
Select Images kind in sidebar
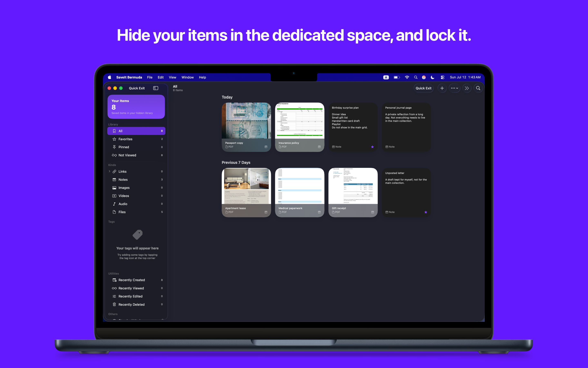pos(136,188)
